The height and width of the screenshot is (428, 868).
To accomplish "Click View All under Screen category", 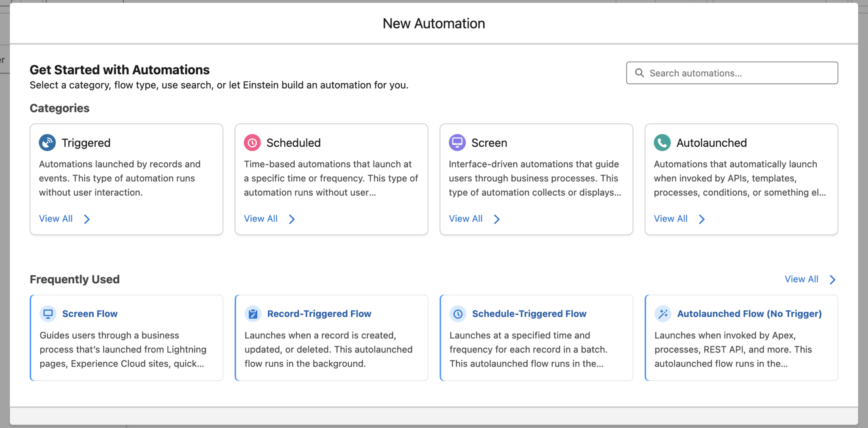I will pos(465,219).
